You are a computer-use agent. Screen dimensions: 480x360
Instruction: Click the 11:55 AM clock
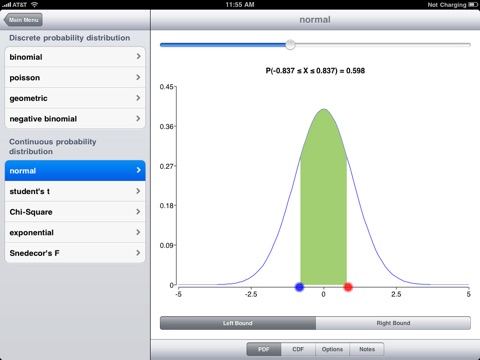coord(240,5)
